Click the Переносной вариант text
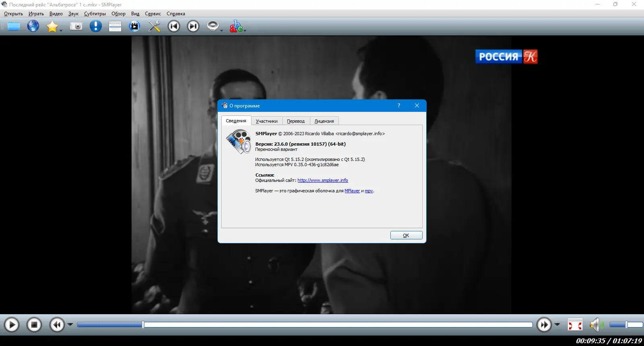The width and height of the screenshot is (644, 346). [276, 149]
